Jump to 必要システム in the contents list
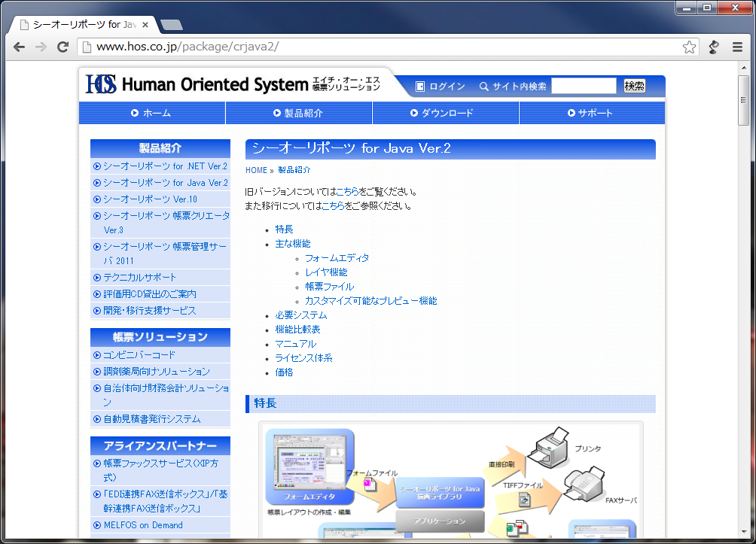Image resolution: width=756 pixels, height=544 pixels. [x=301, y=315]
